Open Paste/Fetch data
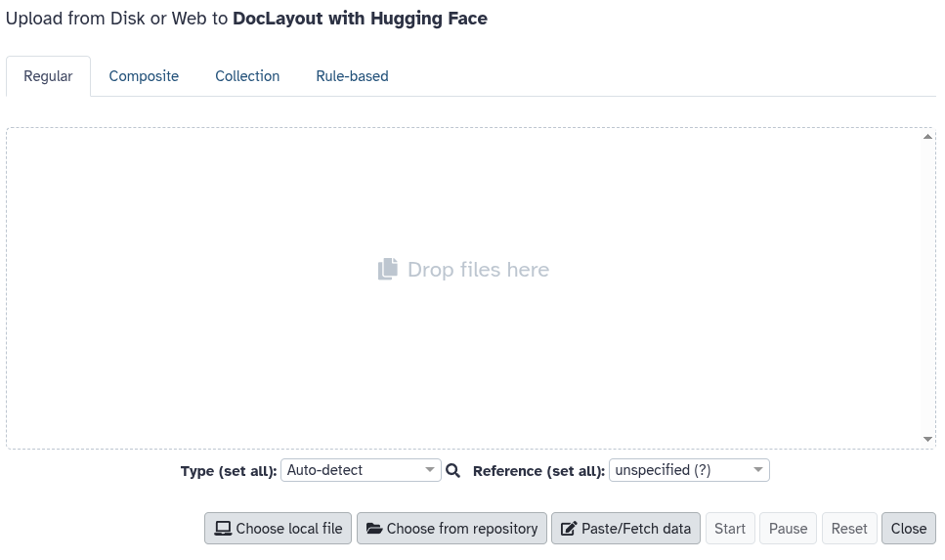The height and width of the screenshot is (560, 945). (625, 529)
